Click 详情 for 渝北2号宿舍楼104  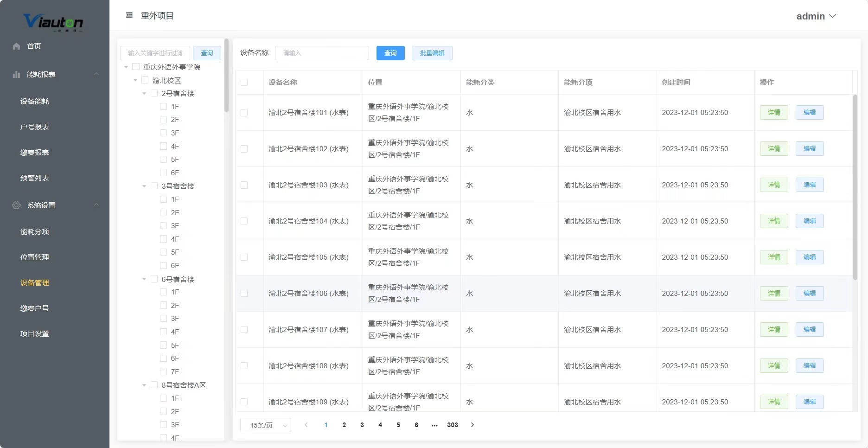pyautogui.click(x=774, y=221)
